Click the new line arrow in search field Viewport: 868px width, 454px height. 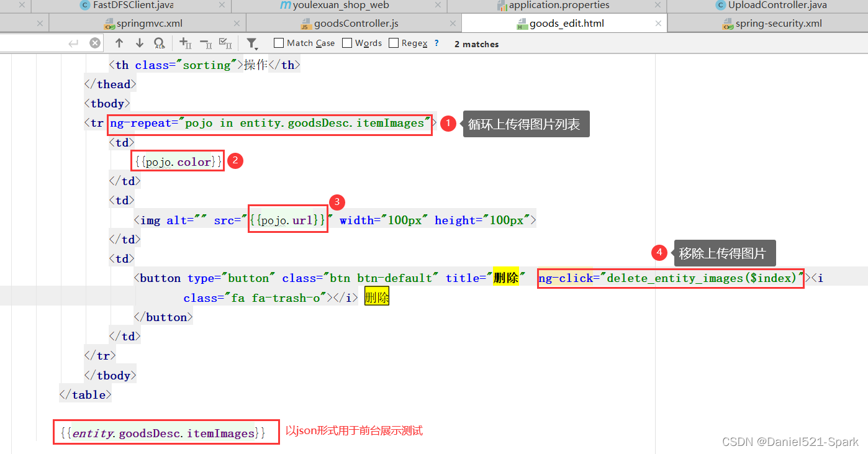[73, 43]
